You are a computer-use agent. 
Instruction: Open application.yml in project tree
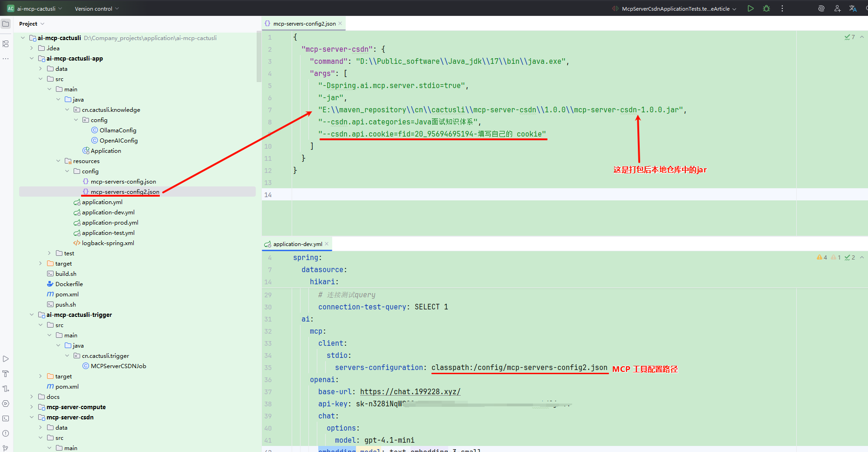(x=102, y=202)
